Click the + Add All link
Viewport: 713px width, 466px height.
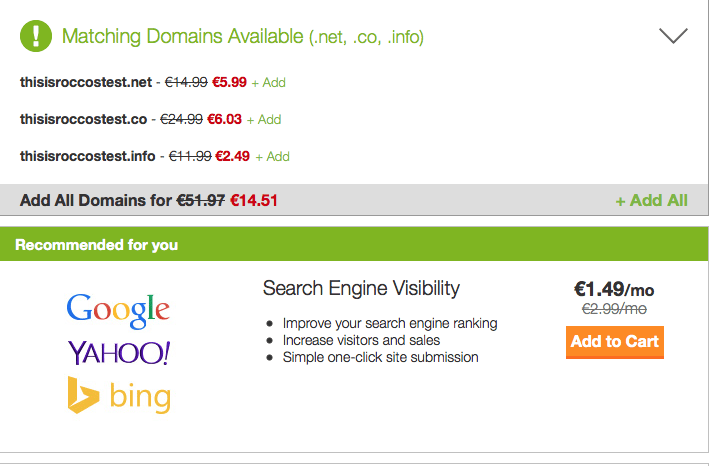[x=652, y=200]
